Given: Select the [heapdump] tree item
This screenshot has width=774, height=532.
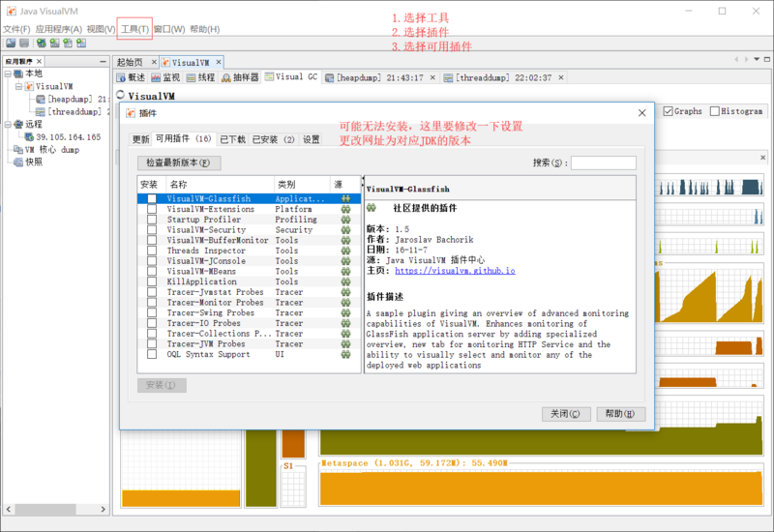Looking at the screenshot, I should [x=71, y=100].
